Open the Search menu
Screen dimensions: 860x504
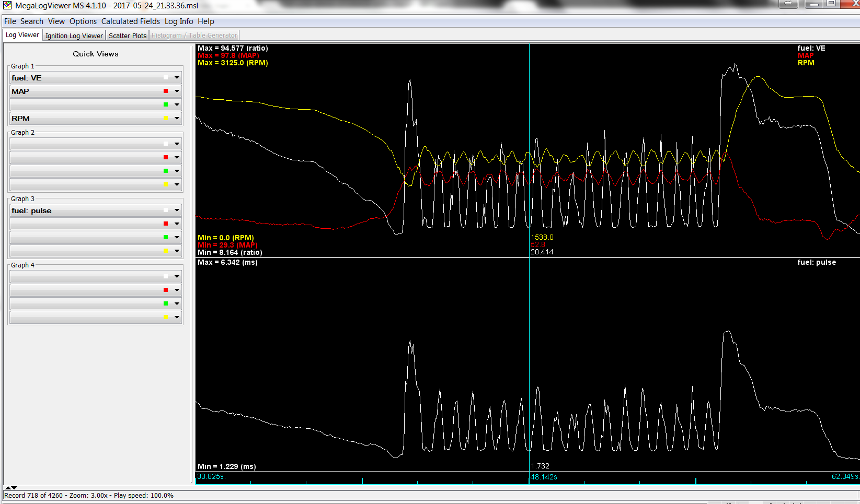click(x=32, y=21)
